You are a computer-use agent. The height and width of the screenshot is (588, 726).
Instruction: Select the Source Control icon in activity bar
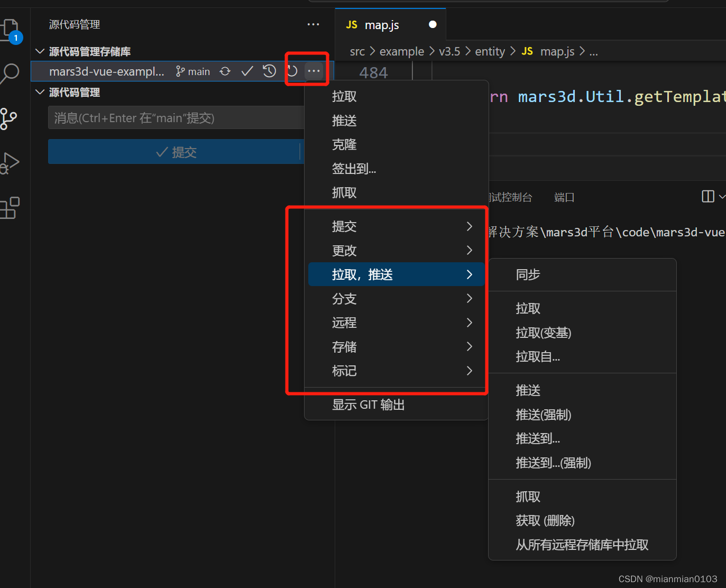pos(11,119)
